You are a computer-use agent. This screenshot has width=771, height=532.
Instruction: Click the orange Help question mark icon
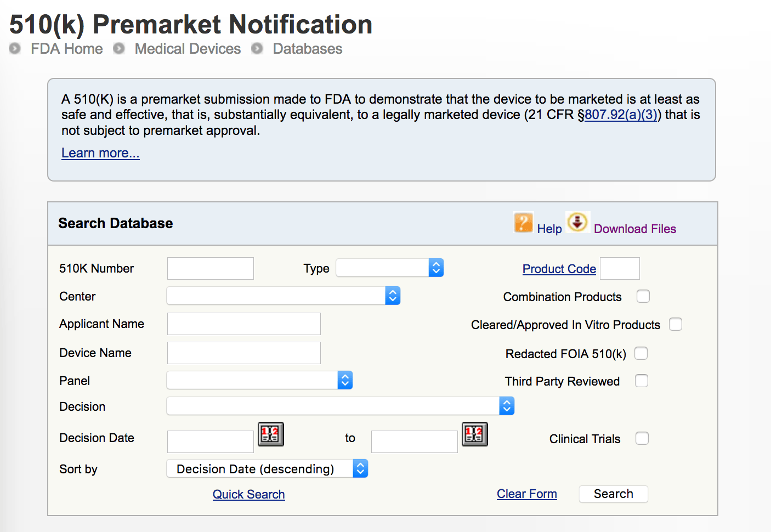click(523, 223)
